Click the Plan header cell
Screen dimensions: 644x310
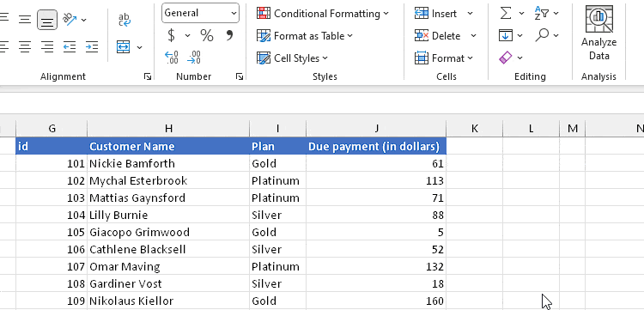coord(277,146)
